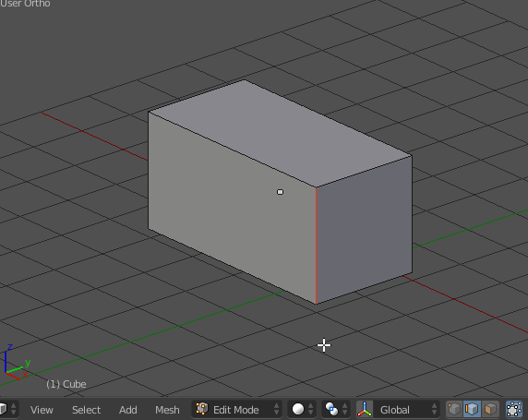The width and height of the screenshot is (528, 420).
Task: Open viewport shading sphere selector
Action: point(302,409)
